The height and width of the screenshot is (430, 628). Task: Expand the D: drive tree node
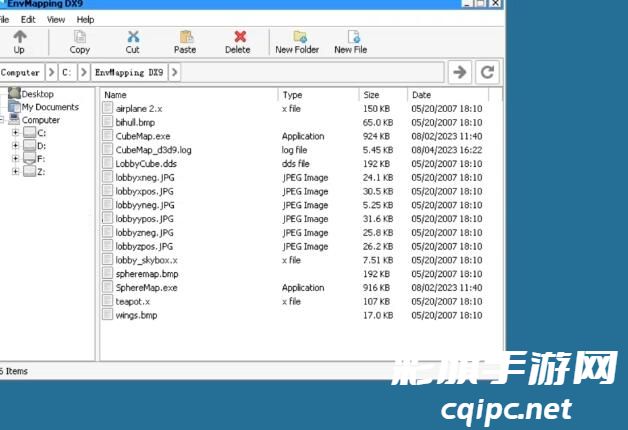[15, 146]
